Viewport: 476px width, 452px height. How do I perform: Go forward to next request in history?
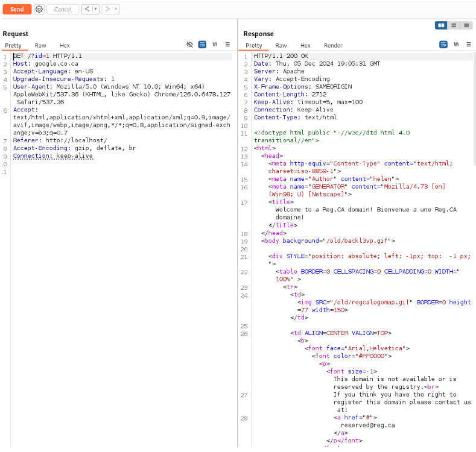[107, 9]
